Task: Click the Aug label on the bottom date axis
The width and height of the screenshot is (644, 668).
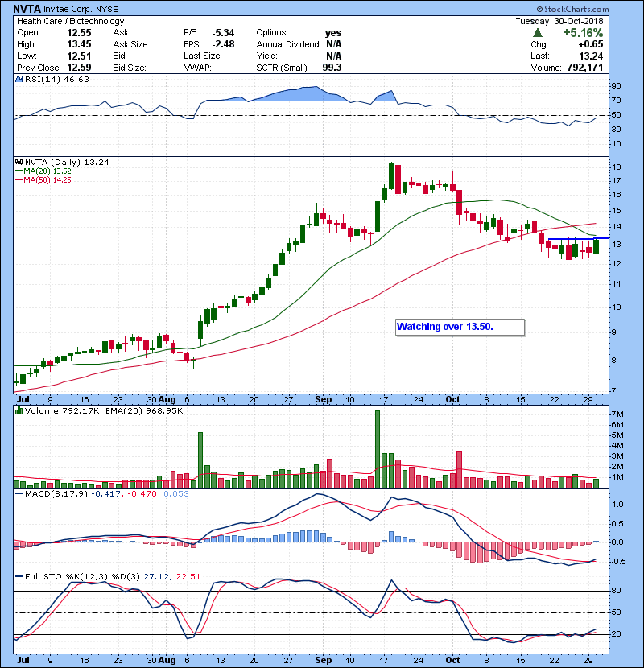Action: tap(167, 660)
